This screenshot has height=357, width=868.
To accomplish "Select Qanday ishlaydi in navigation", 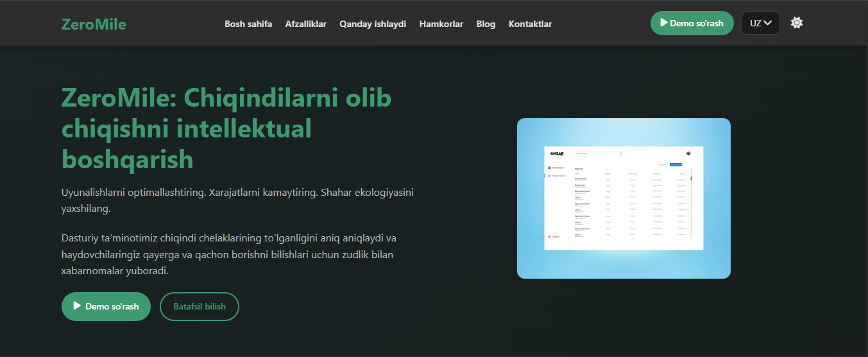I will click(x=373, y=24).
